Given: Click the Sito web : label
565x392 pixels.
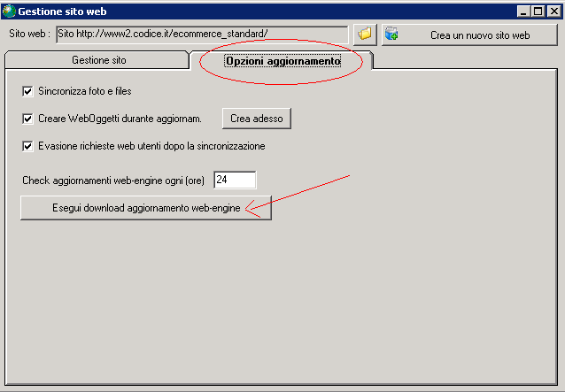Looking at the screenshot, I should click(27, 34).
